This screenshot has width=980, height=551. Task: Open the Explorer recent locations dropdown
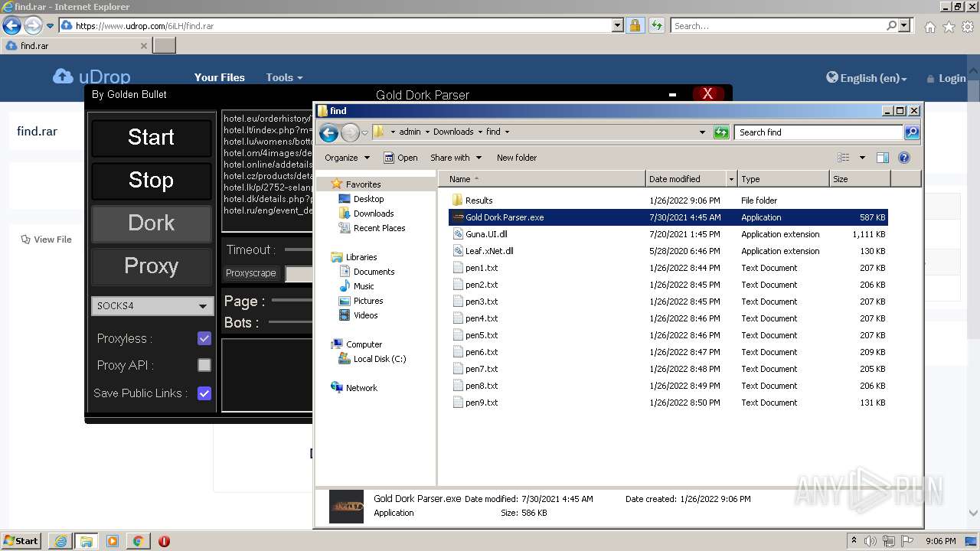point(364,132)
